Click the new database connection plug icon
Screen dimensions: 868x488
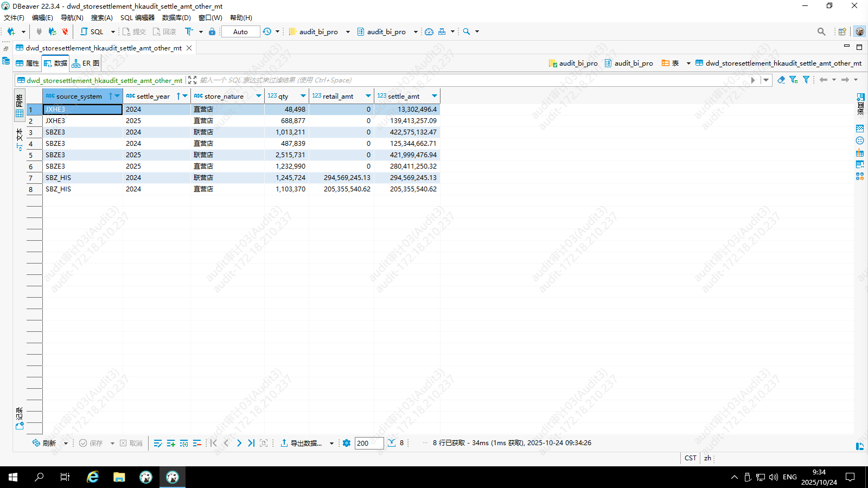11,31
